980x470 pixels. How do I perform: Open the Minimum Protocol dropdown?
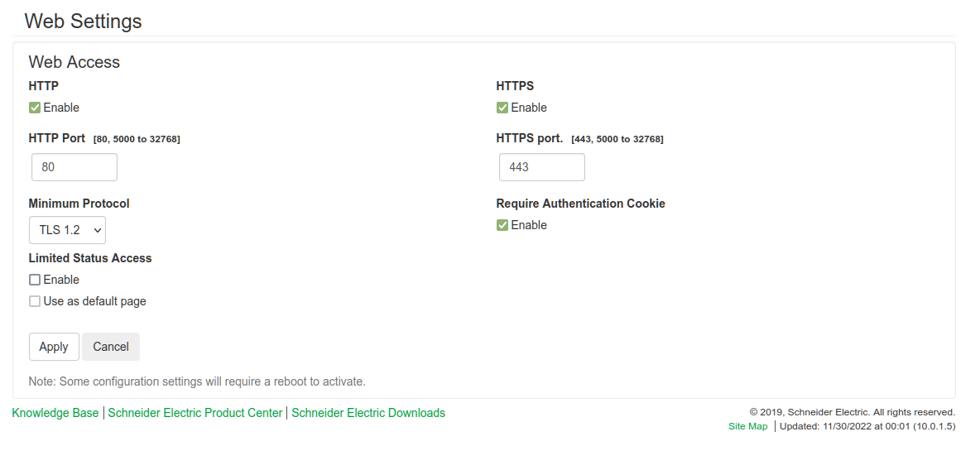coord(67,230)
